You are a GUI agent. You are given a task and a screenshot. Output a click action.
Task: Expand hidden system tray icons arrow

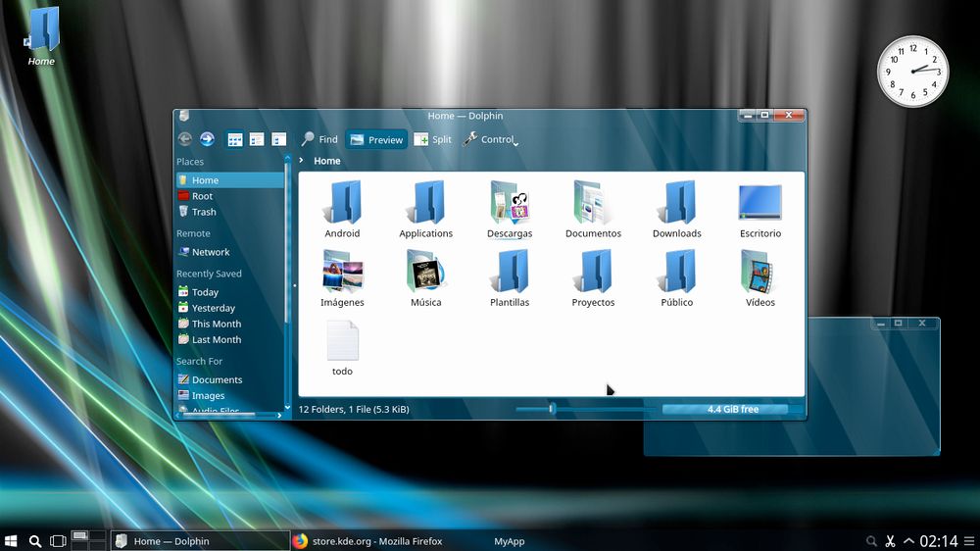pyautogui.click(x=908, y=541)
